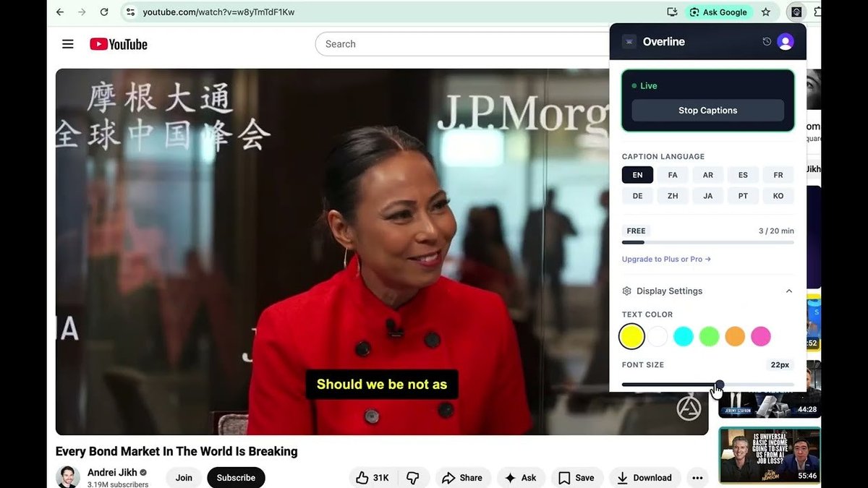The height and width of the screenshot is (488, 868).
Task: Click the install/cast screen icon in address bar
Action: tap(672, 12)
